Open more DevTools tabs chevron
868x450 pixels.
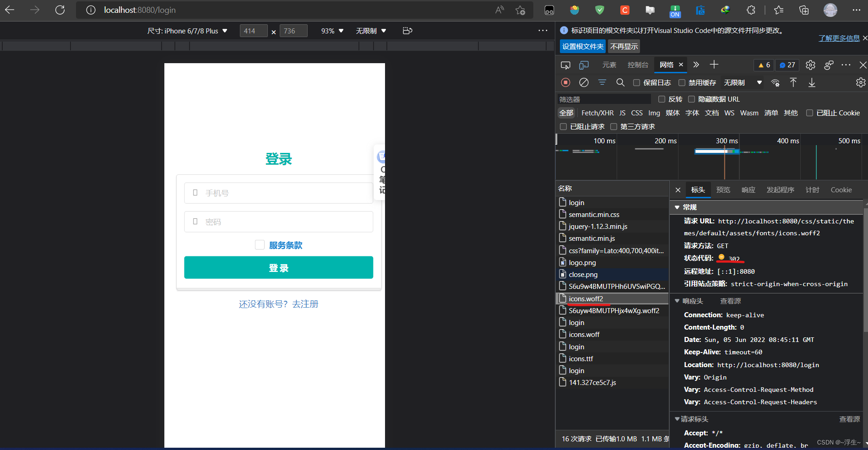coord(696,65)
